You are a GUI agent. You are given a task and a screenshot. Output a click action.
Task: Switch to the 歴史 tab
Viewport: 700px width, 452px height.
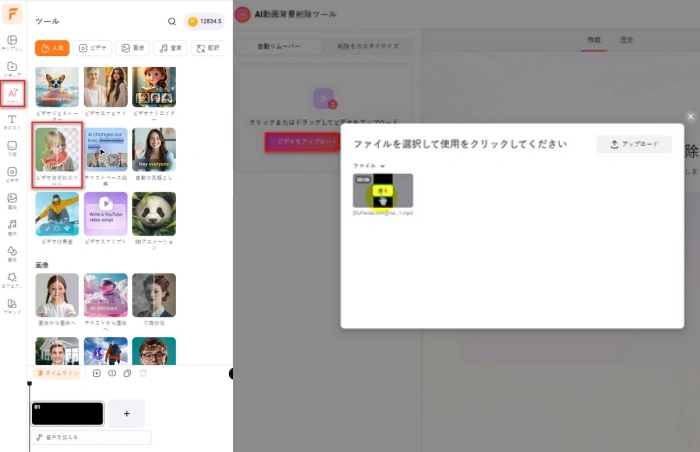click(627, 40)
